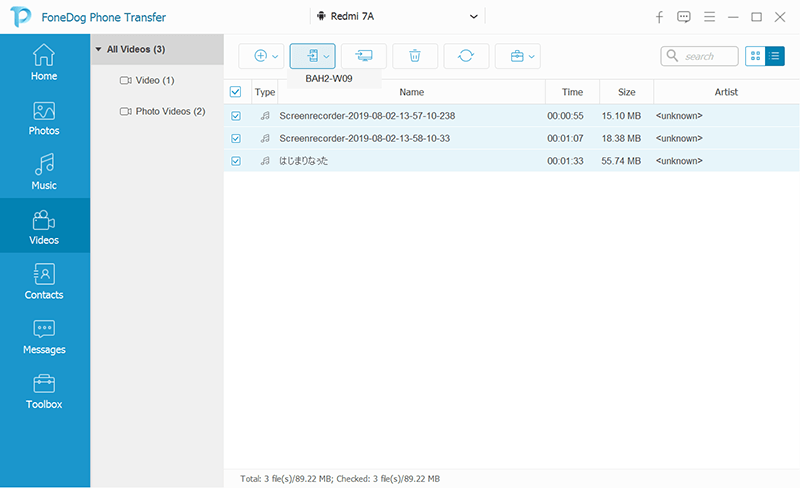The image size is (800, 488).
Task: Uncheck the はじまりなった row checkbox
Action: point(236,161)
